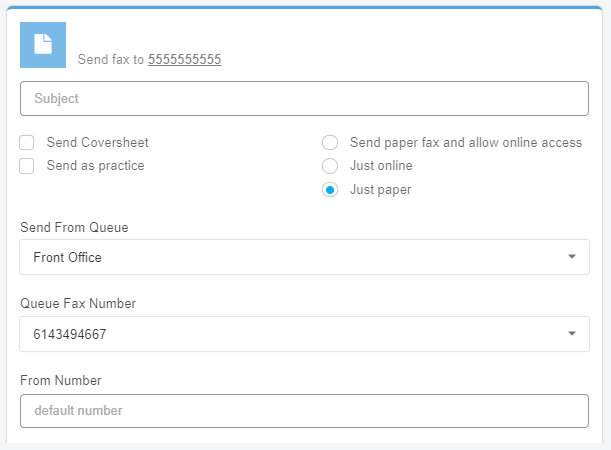Click the Send Coversheet label text
This screenshot has width=611, height=450.
point(97,143)
